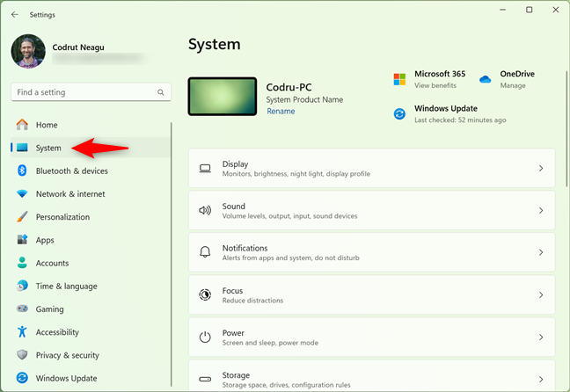Select Apps in the sidebar

tap(91, 240)
